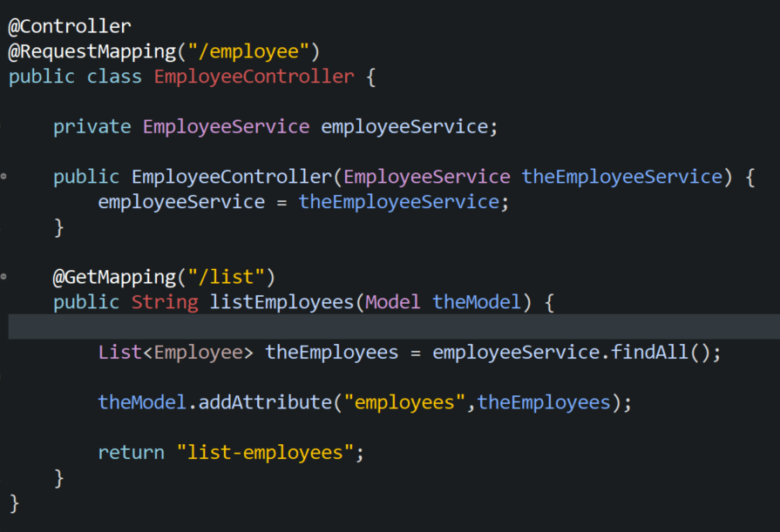This screenshot has height=532, width=780.
Task: Click theEmployees variable in the List declaration
Action: point(332,353)
